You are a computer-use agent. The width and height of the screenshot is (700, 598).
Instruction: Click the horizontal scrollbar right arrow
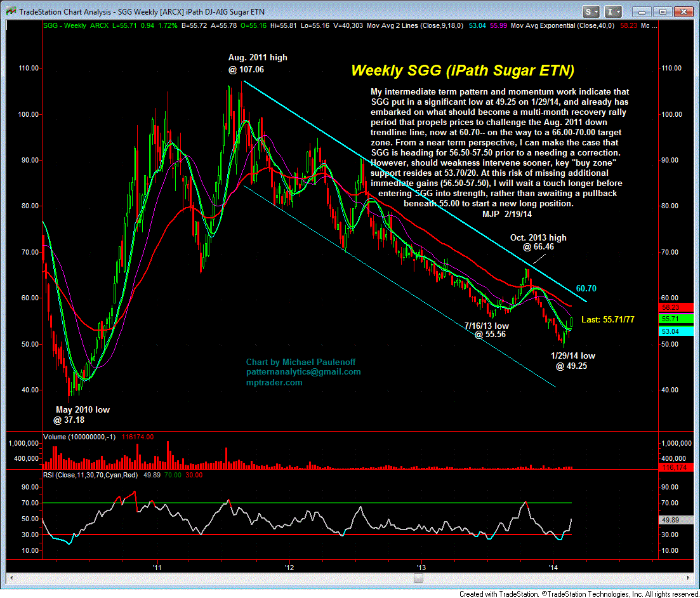(x=689, y=578)
